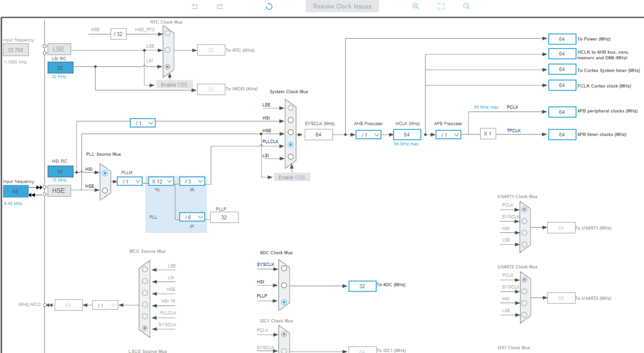
Task: Select HSE in the PLL Source Mux
Action: 105,191
